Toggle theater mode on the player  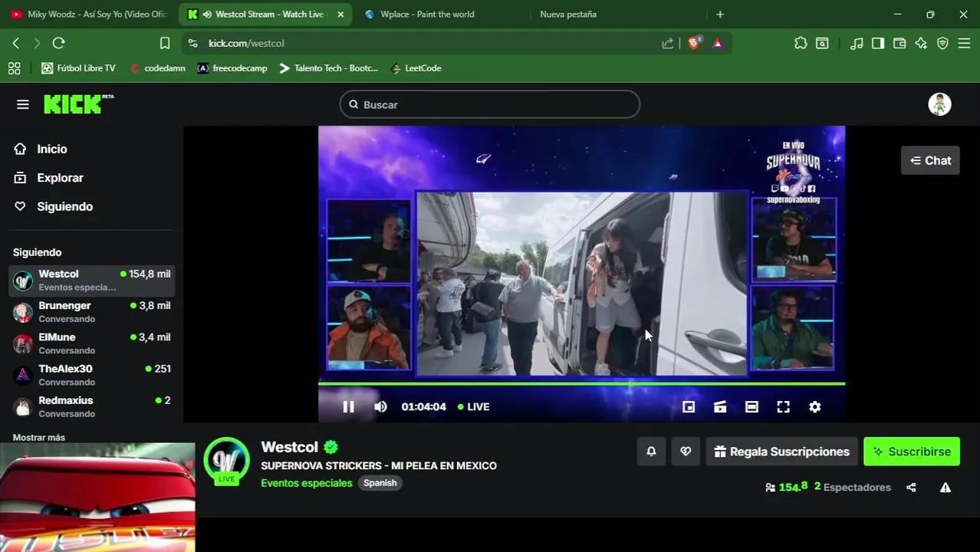pos(751,407)
